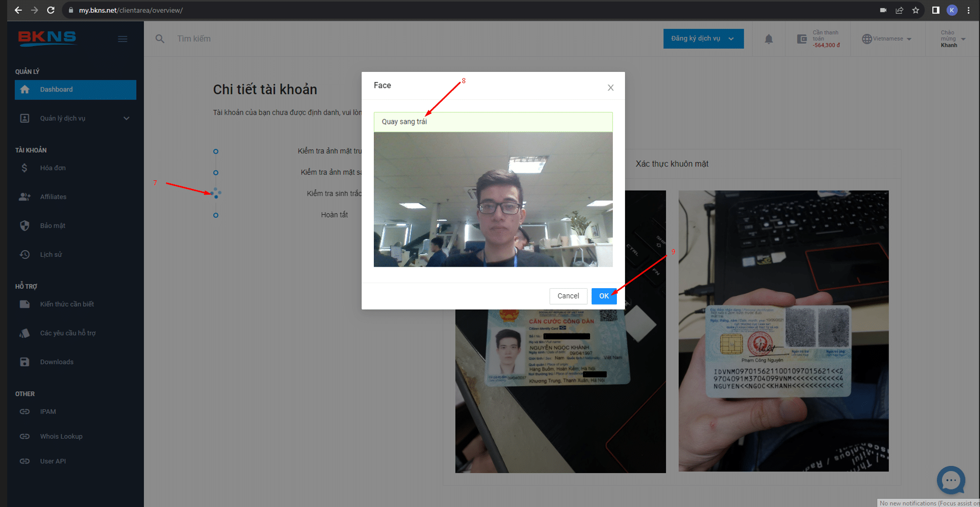Open the Dashboard menu item
This screenshot has width=980, height=507.
(76, 89)
